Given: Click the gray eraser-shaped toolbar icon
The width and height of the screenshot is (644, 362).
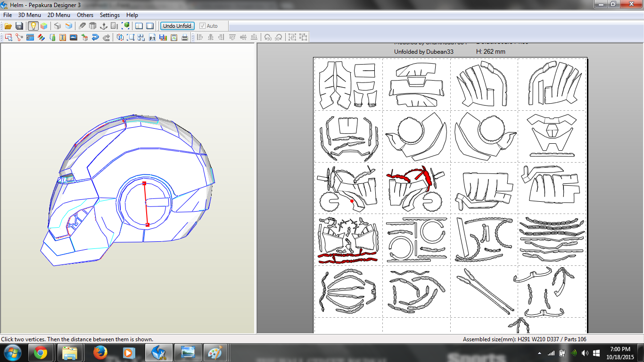Looking at the screenshot, I should click(x=82, y=26).
